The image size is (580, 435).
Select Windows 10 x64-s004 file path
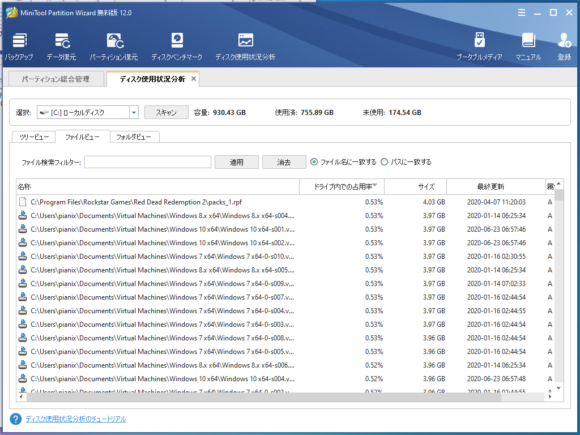[x=162, y=378]
